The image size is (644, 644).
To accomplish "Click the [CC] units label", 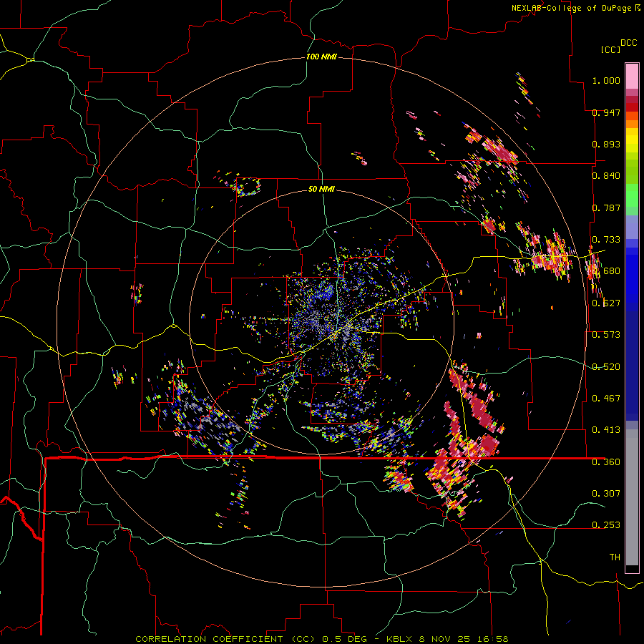I will (611, 49).
